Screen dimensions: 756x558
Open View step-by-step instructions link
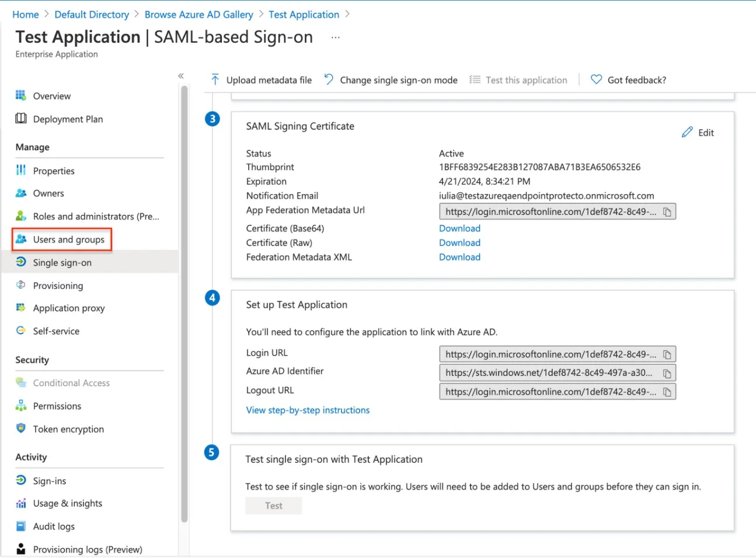click(308, 410)
